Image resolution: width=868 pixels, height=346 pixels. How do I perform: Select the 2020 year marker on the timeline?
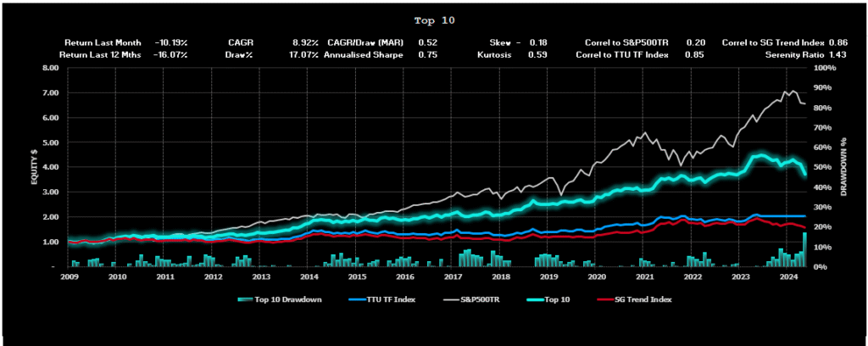(597, 276)
